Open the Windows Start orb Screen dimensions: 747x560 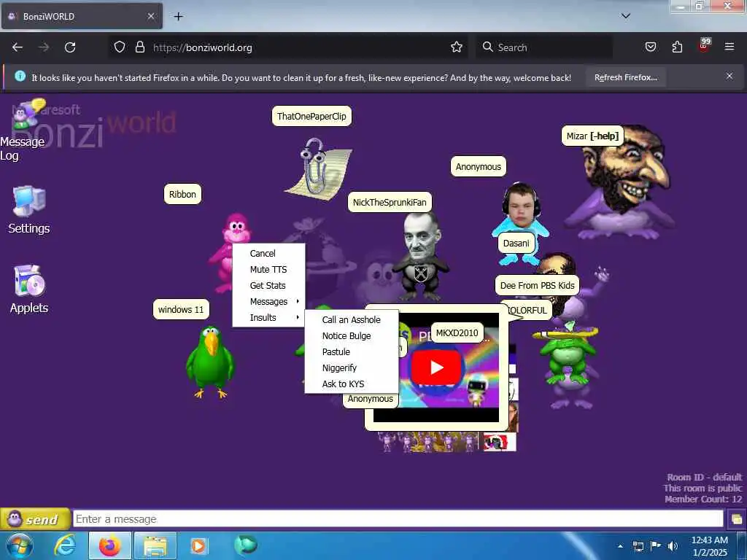[20, 545]
